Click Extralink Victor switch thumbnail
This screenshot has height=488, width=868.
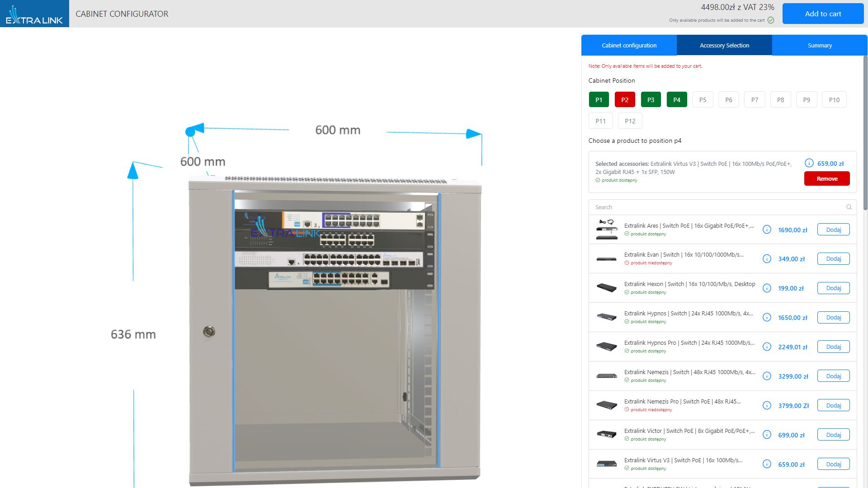(606, 435)
